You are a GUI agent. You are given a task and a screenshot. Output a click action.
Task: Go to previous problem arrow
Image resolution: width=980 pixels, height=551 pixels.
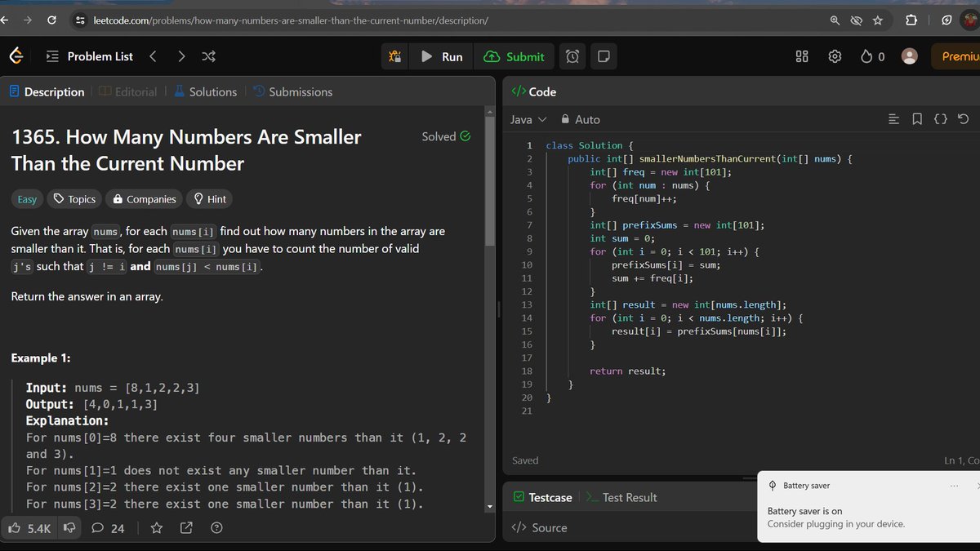153,56
